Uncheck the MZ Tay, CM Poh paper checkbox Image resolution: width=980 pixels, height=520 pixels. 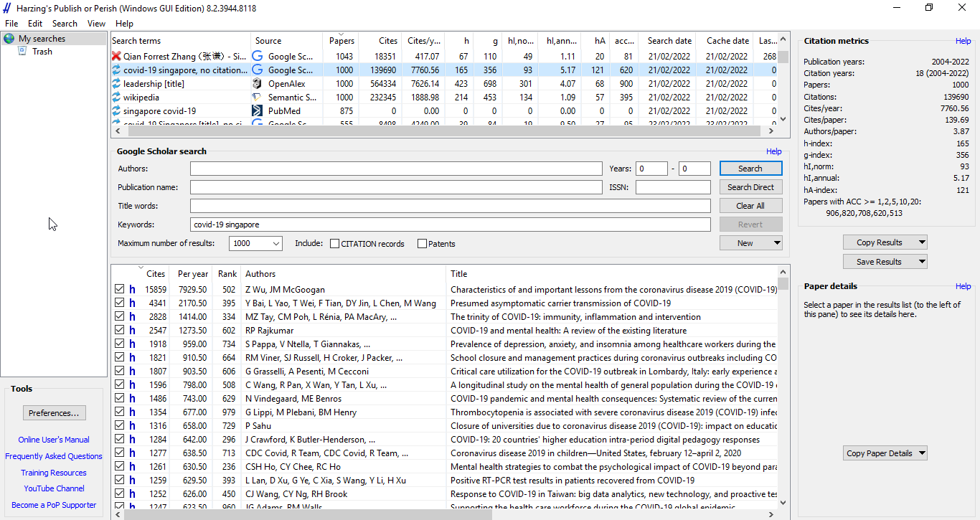(x=119, y=317)
